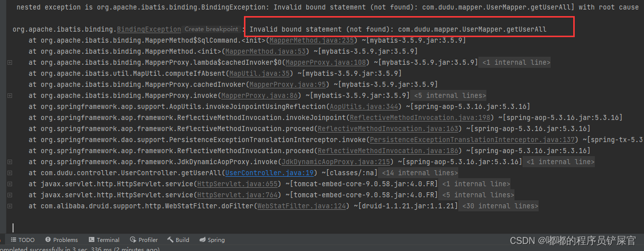Expand gutter fold on MapperProxy.invoke line
The width and height of the screenshot is (644, 251).
pos(10,95)
